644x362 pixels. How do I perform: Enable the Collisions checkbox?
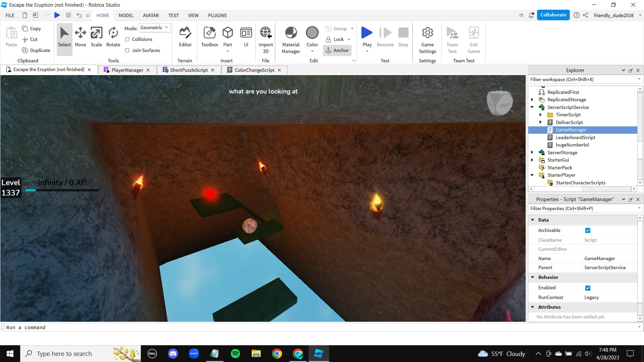click(x=127, y=39)
